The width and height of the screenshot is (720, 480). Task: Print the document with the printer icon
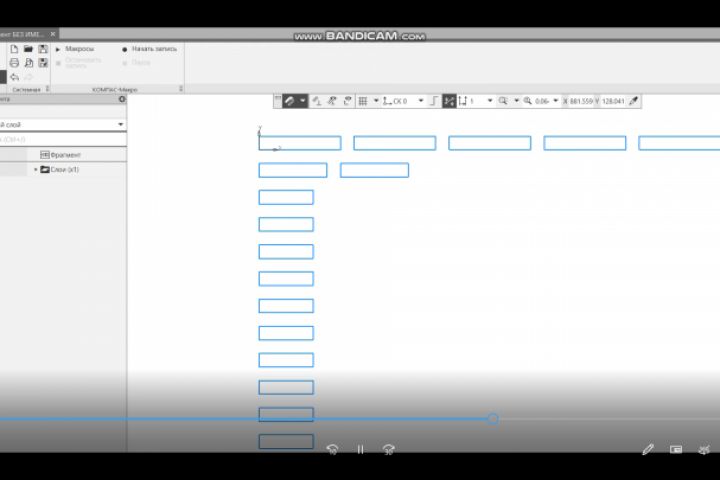tap(14, 63)
